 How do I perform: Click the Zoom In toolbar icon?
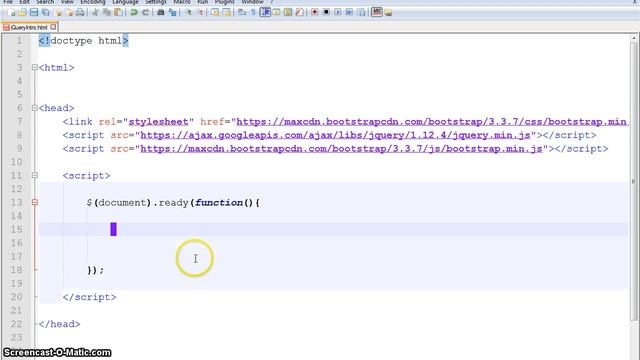[188, 12]
